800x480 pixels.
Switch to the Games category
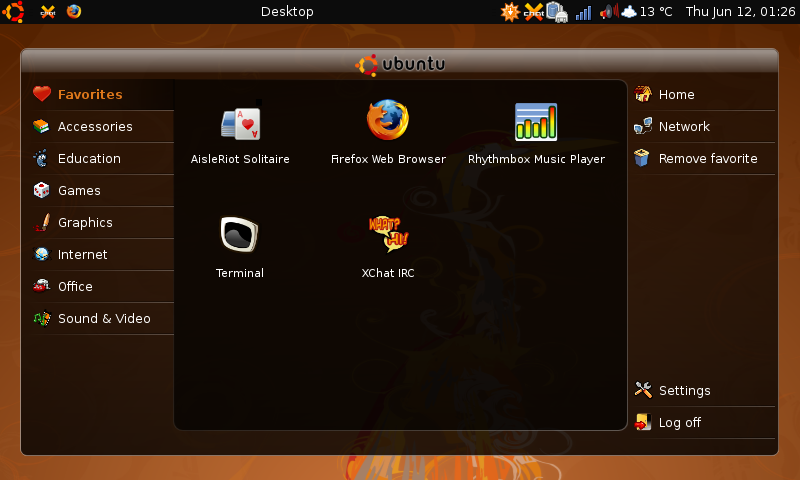[79, 191]
